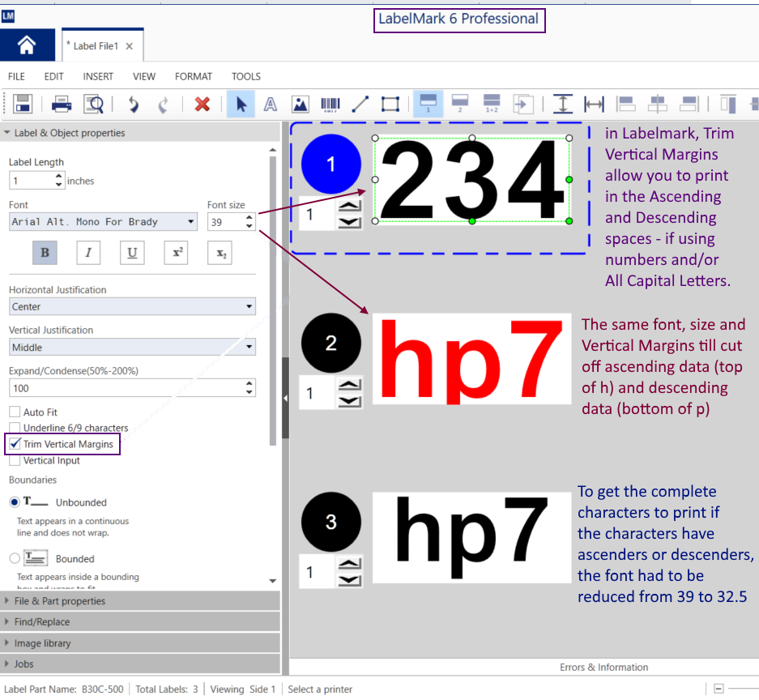Expand the Image library section
Image resolution: width=759 pixels, height=700 pixels.
(x=140, y=642)
